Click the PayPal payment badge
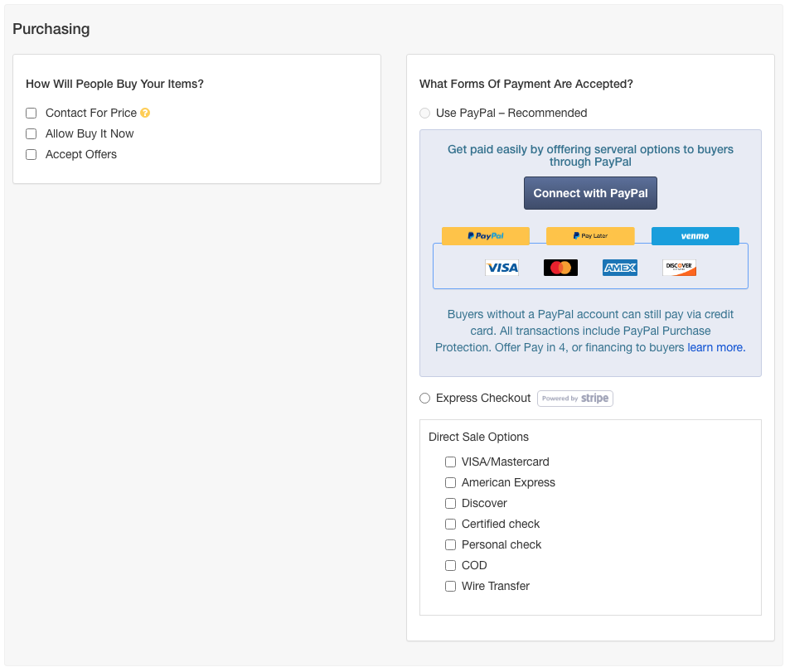 pos(485,235)
